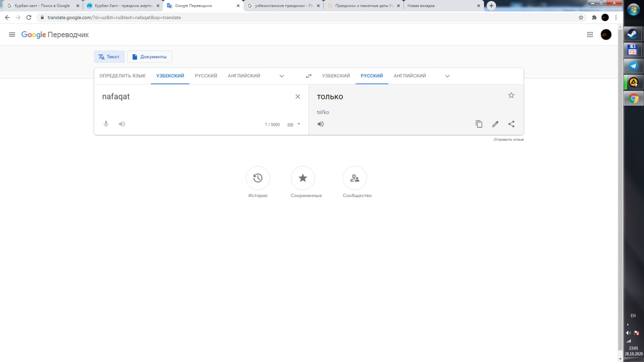Image resolution: width=644 pixels, height=362 pixels.
Task: Choose the Определить язык source tab
Action: pos(122,76)
